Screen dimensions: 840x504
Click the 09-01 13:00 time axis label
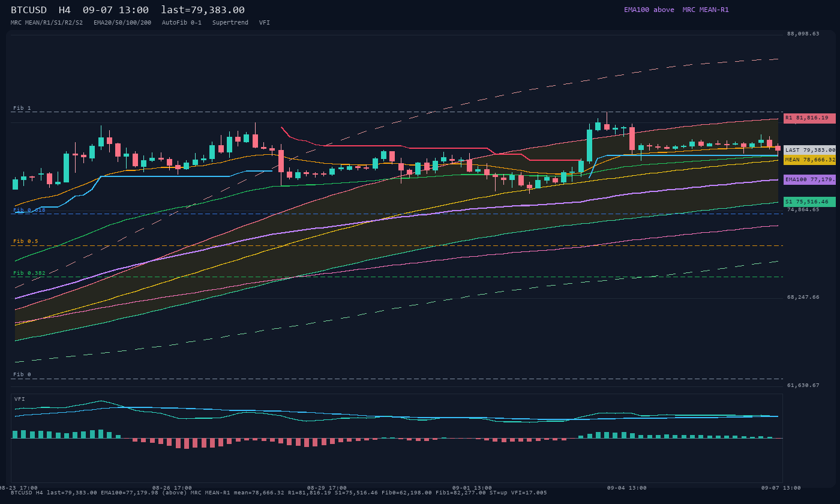pyautogui.click(x=472, y=488)
